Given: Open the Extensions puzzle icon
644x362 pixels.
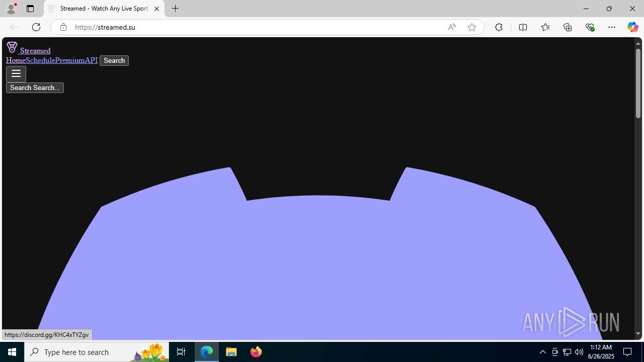Looking at the screenshot, I should (499, 27).
